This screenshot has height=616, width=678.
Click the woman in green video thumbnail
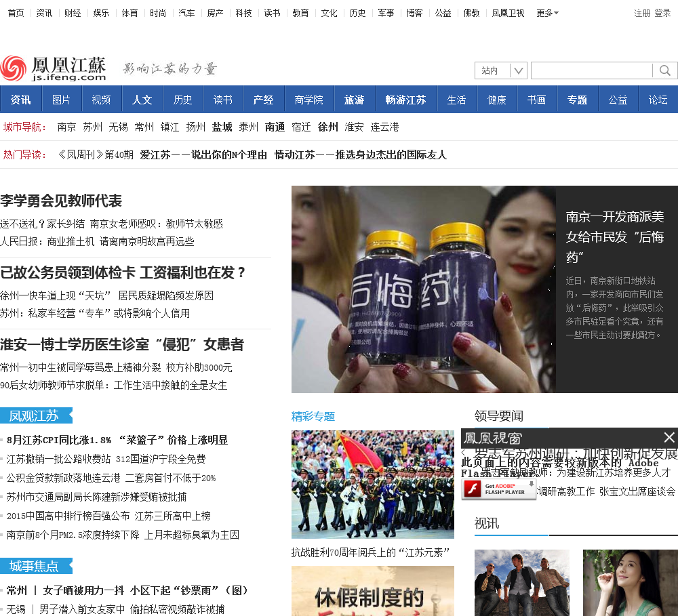pos(630,583)
